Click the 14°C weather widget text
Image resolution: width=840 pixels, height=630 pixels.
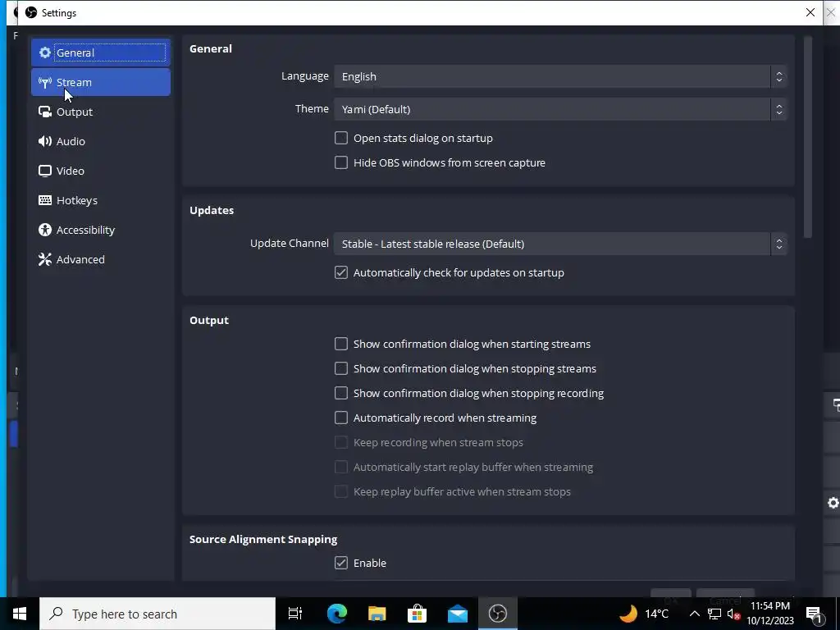656,614
